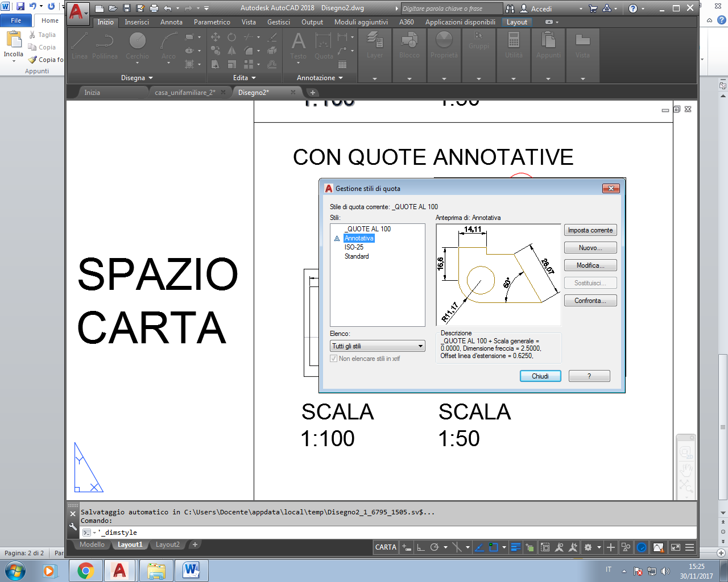Open the Elenco 'Tutti gli stili' dropdown
728x582 pixels.
pos(378,346)
